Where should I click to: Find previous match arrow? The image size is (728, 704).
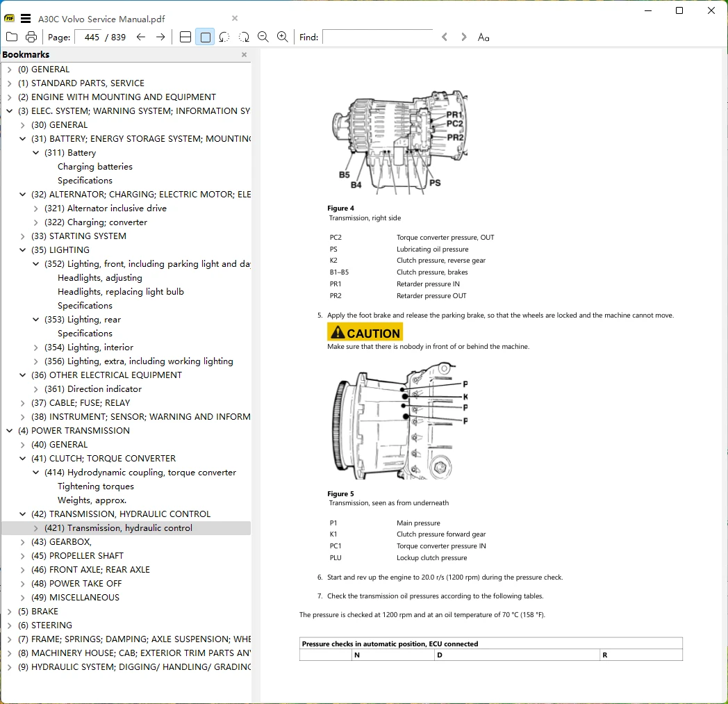445,37
